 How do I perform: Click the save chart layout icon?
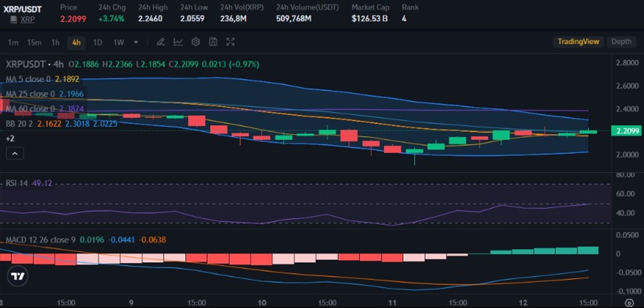213,42
